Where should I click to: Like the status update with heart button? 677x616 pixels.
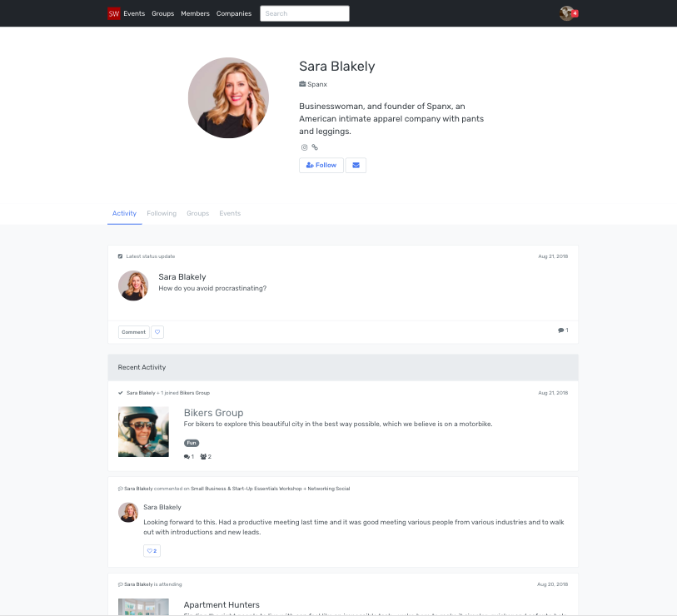coord(157,332)
